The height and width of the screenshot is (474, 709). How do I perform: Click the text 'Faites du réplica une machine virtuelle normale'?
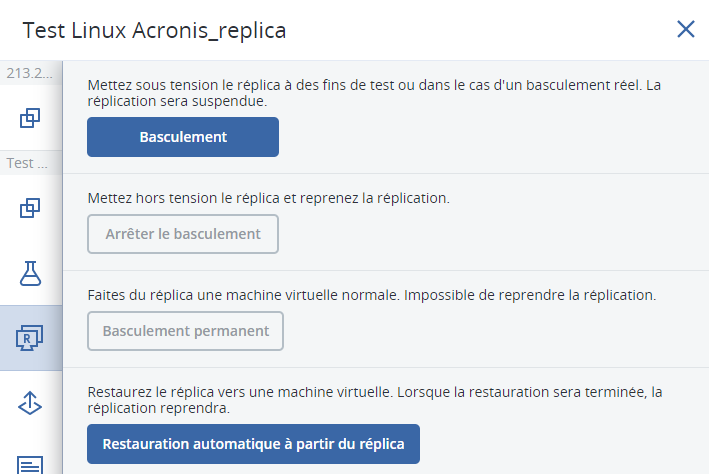[x=243, y=295]
